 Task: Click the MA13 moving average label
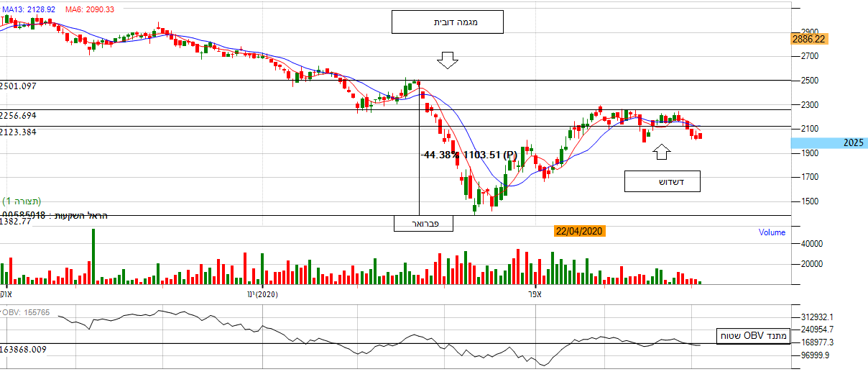point(29,9)
